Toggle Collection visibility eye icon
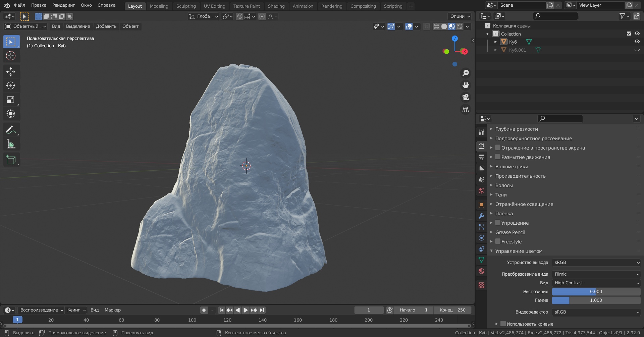The image size is (644, 337). coord(637,34)
